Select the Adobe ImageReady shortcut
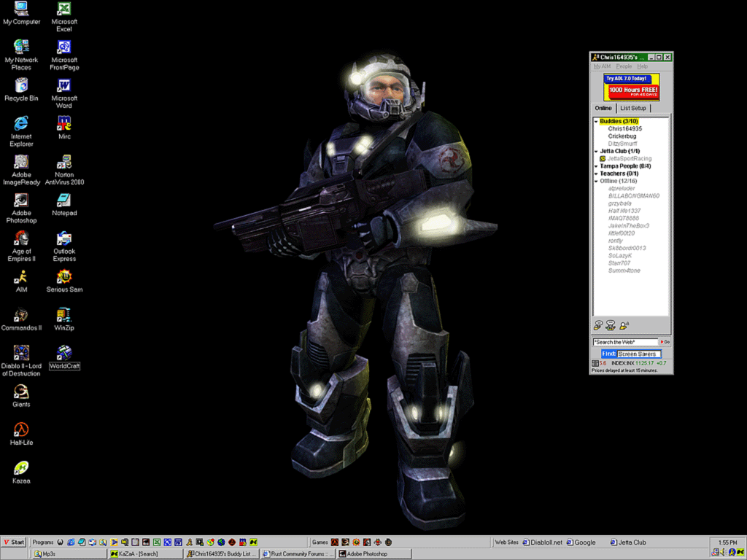Screen dimensions: 747x560 tap(21, 170)
